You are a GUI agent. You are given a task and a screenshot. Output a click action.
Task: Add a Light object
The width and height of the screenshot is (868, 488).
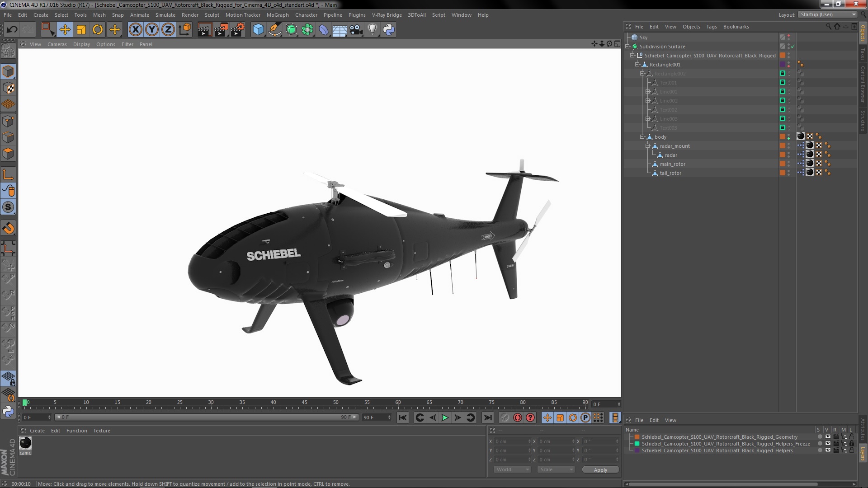372,30
